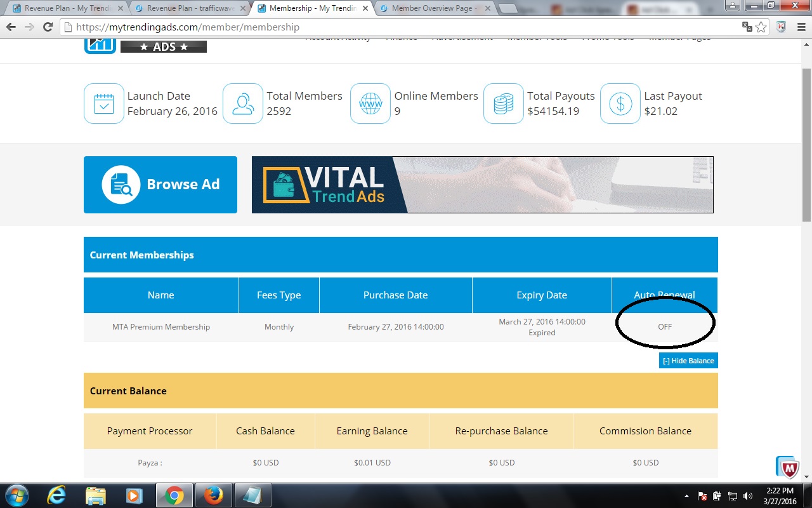812x508 pixels.
Task: Click the Payza row label
Action: 150,463
